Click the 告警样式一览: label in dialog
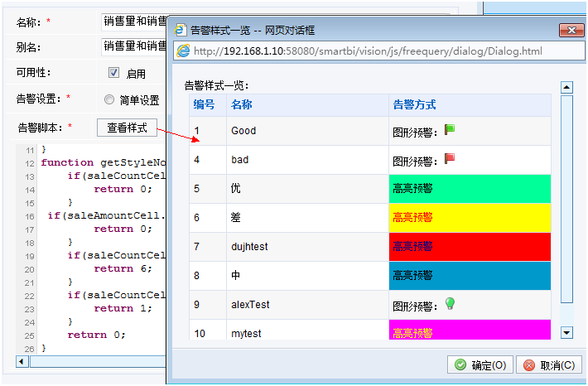588x386 pixels. click(216, 85)
